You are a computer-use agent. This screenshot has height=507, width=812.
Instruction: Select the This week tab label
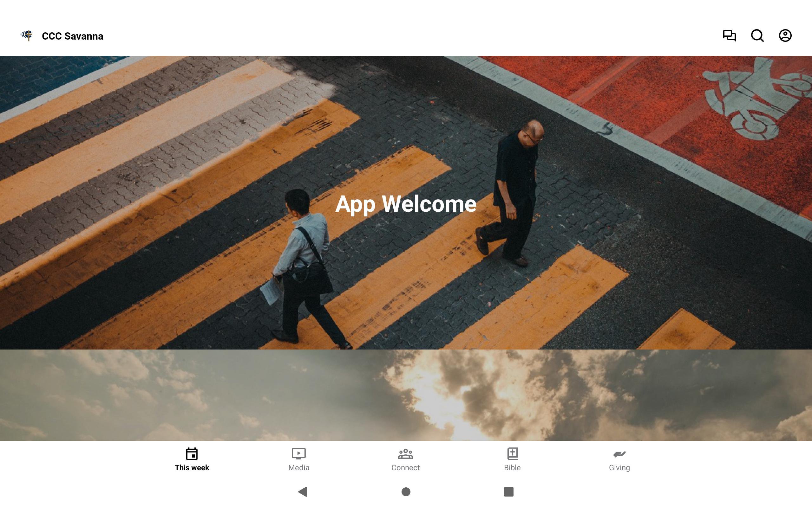[192, 468]
